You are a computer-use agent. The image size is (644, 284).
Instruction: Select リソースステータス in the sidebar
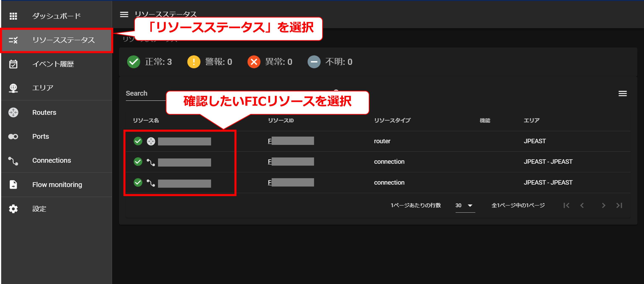pyautogui.click(x=64, y=40)
